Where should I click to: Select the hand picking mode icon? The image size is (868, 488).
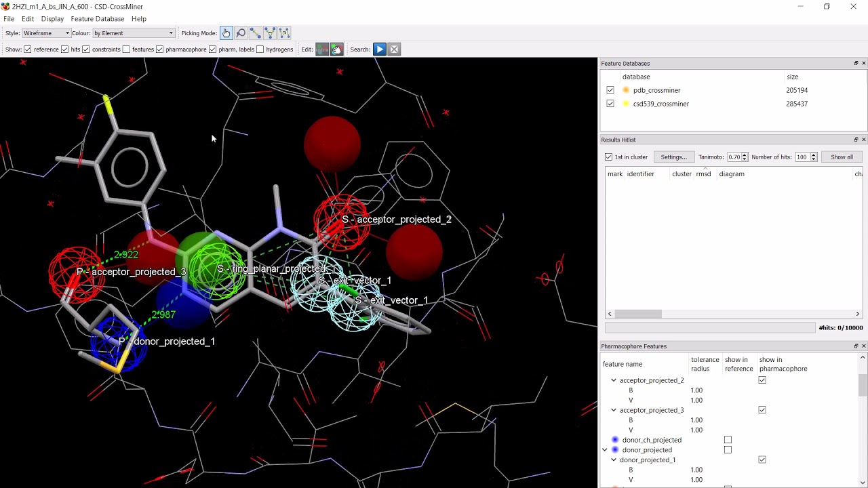click(x=226, y=33)
